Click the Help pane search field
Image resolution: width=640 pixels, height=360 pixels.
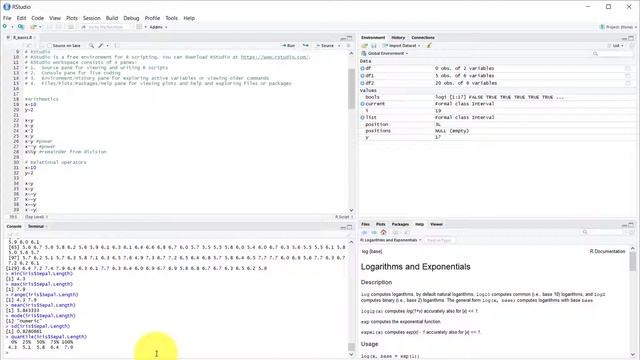pyautogui.click(x=603, y=232)
